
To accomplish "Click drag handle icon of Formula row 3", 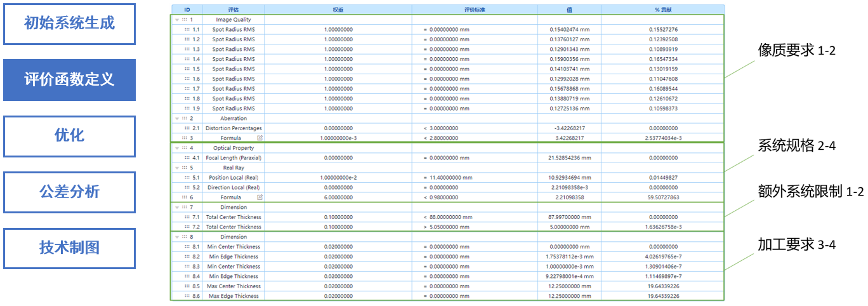I will click(183, 138).
